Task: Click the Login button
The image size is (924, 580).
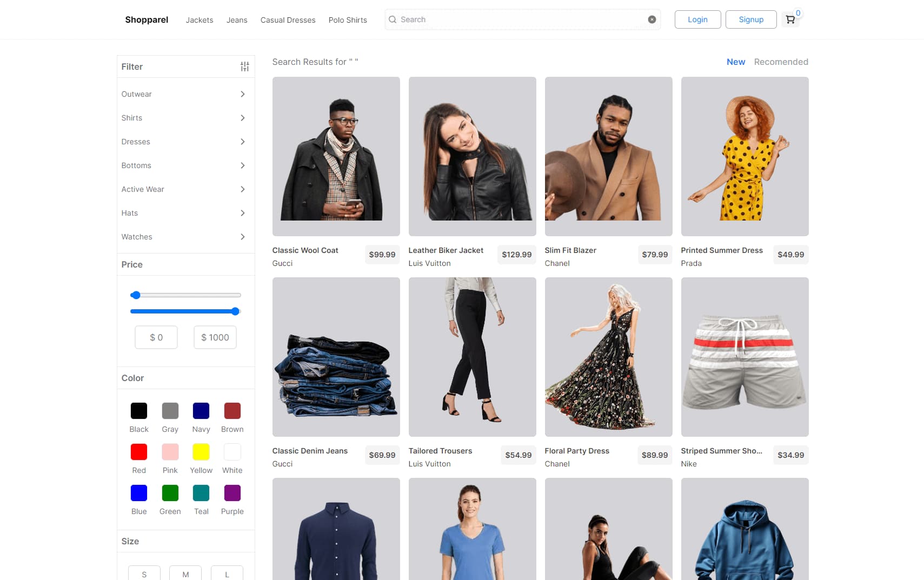Action: pos(697,19)
